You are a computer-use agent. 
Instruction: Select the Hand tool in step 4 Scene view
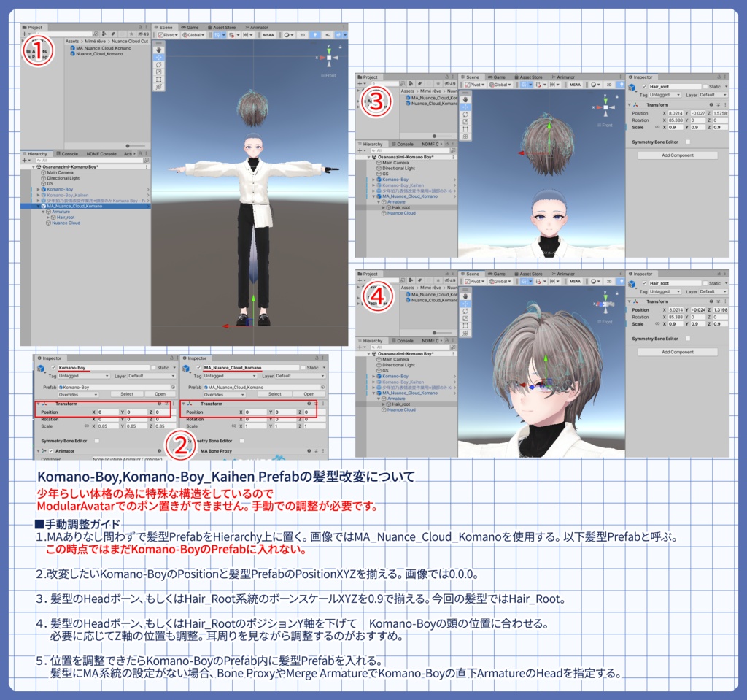[x=465, y=296]
